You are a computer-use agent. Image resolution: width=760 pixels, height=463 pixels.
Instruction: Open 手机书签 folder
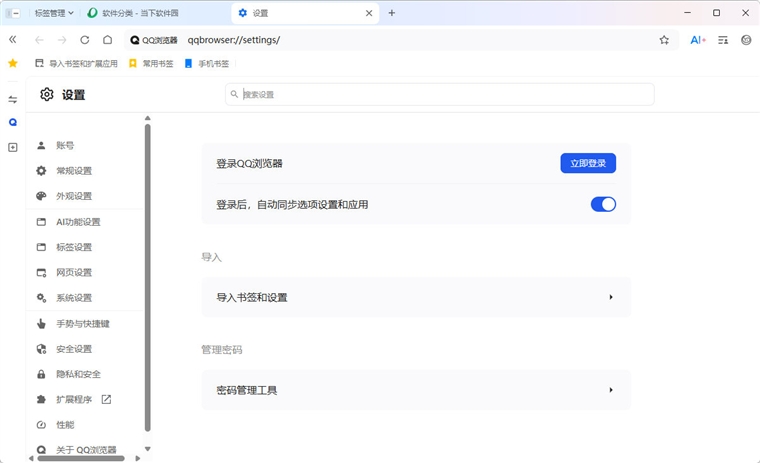[207, 64]
